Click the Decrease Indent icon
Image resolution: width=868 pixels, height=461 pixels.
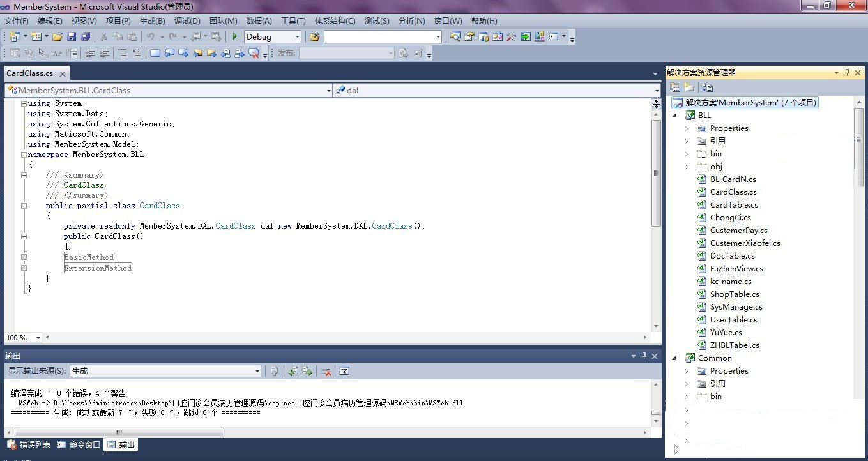pos(90,53)
